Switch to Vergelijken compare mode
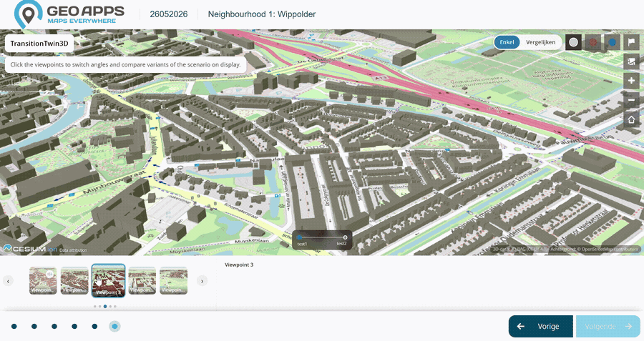Screen dimensions: 644x341 click(540, 42)
